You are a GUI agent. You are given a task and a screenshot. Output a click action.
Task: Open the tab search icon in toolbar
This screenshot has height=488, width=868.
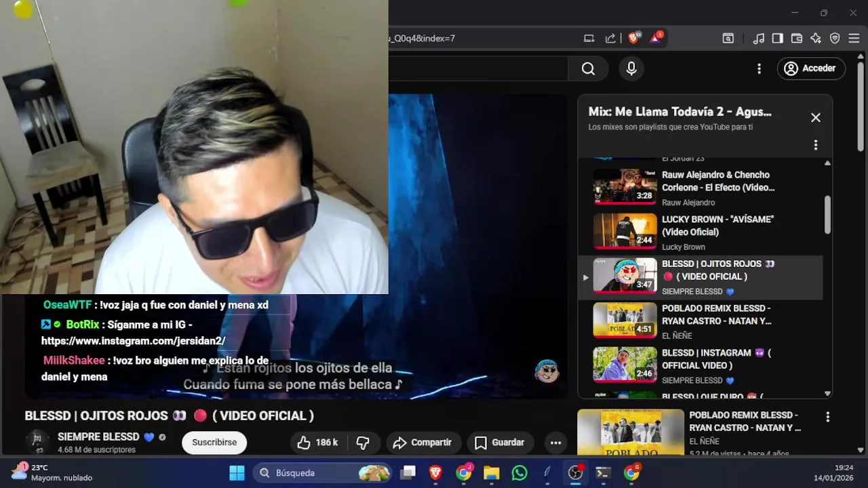[x=728, y=39]
